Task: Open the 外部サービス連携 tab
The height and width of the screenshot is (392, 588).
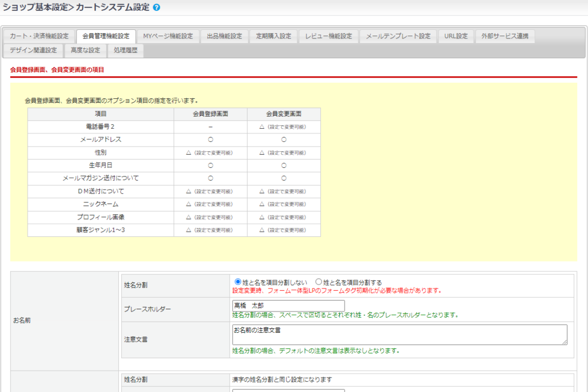Action: 506,36
